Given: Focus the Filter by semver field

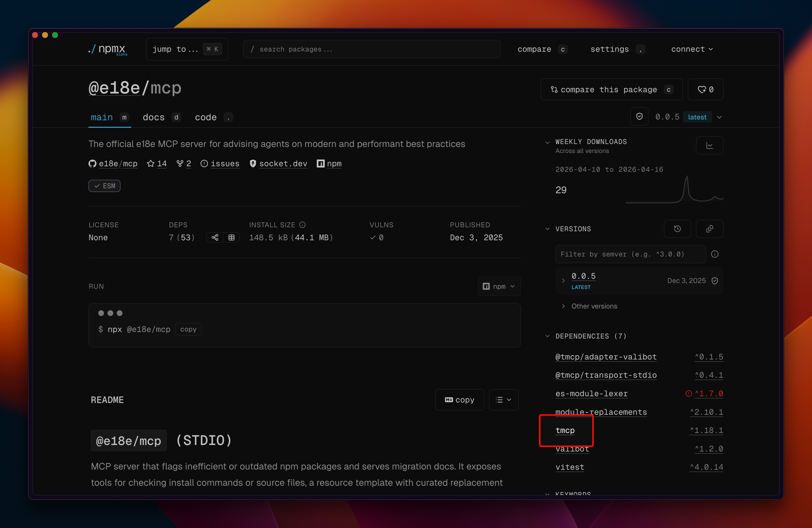Looking at the screenshot, I should (x=630, y=254).
